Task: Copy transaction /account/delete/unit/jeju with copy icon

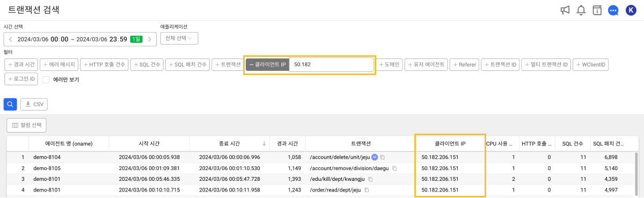Action: coord(383,157)
